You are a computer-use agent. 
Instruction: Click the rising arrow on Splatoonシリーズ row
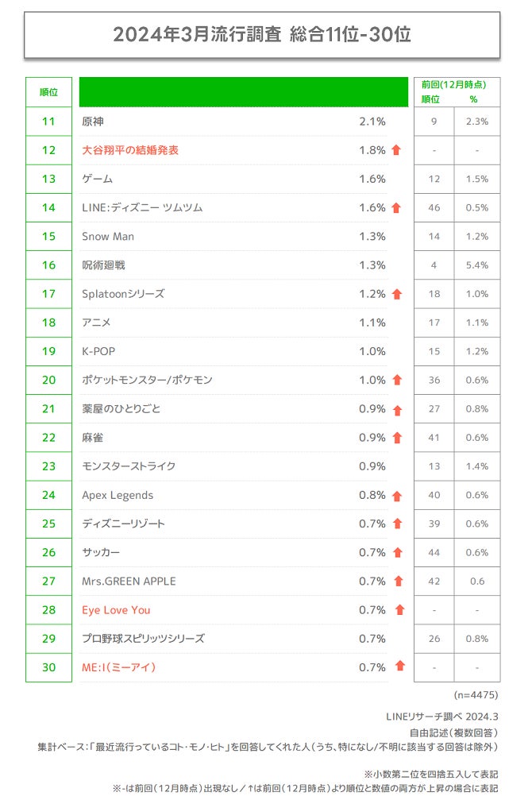(396, 294)
